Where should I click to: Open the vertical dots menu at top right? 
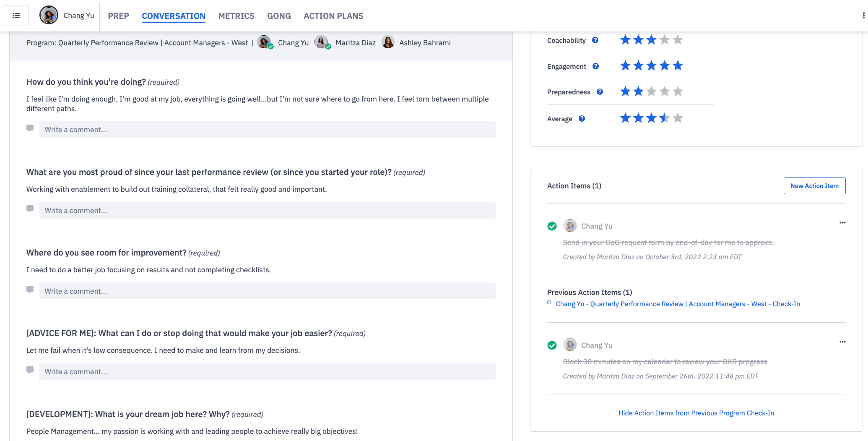pyautogui.click(x=863, y=16)
